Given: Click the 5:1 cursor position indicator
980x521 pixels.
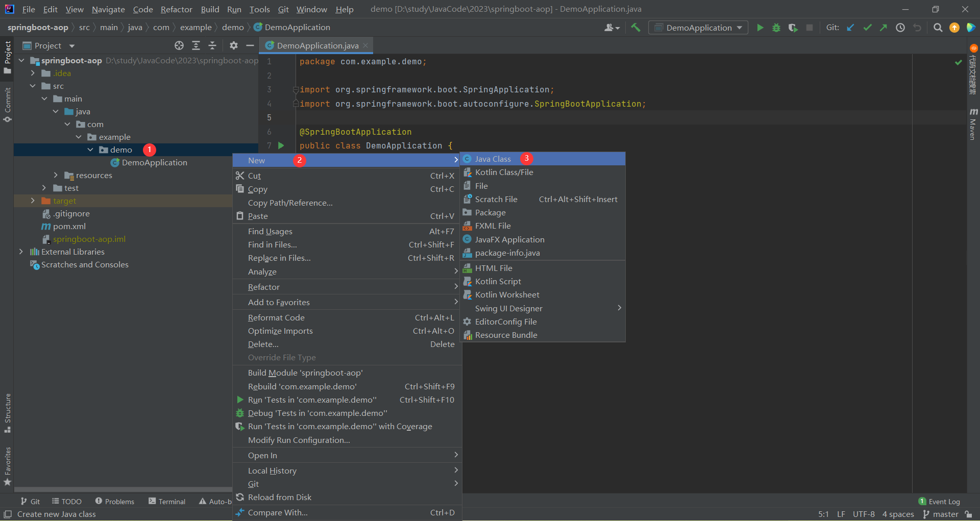Looking at the screenshot, I should [x=823, y=514].
